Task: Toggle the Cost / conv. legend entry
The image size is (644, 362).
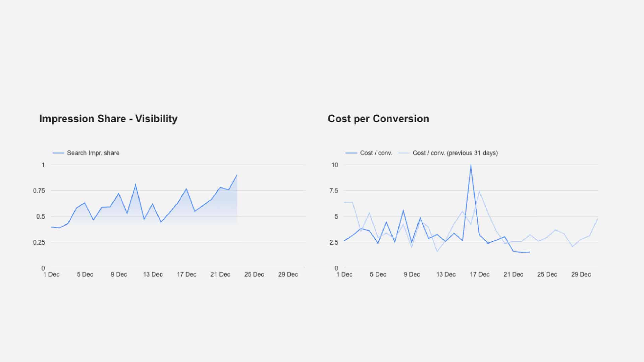Action: click(376, 153)
